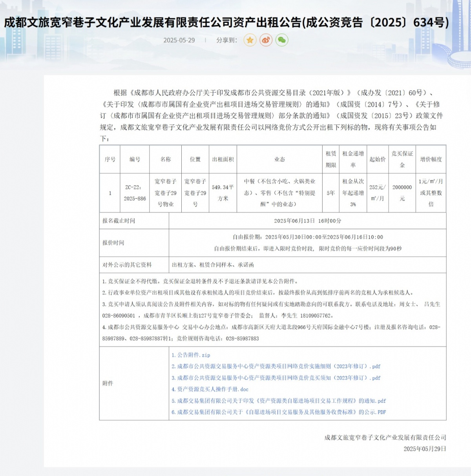Select the 编号 column header
Image resolution: width=471 pixels, height=476 pixels.
click(135, 159)
